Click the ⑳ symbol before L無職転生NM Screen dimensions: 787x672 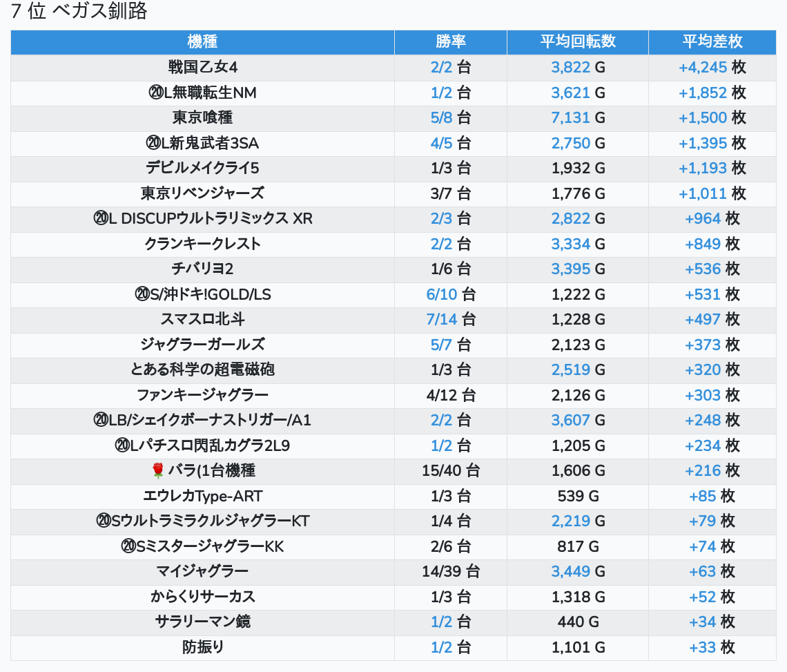point(155,93)
